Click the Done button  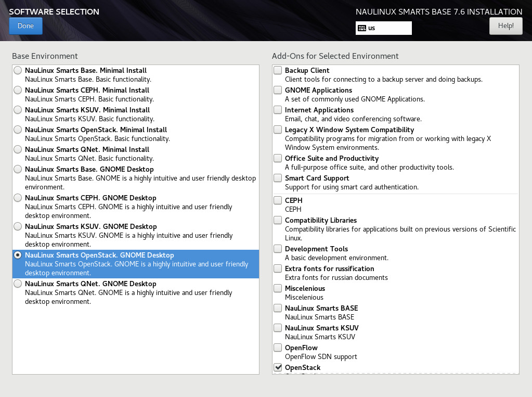[x=25, y=26]
